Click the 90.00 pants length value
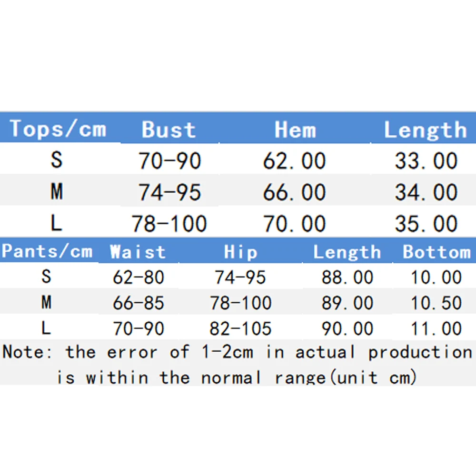This screenshot has width=476, height=476. click(347, 328)
